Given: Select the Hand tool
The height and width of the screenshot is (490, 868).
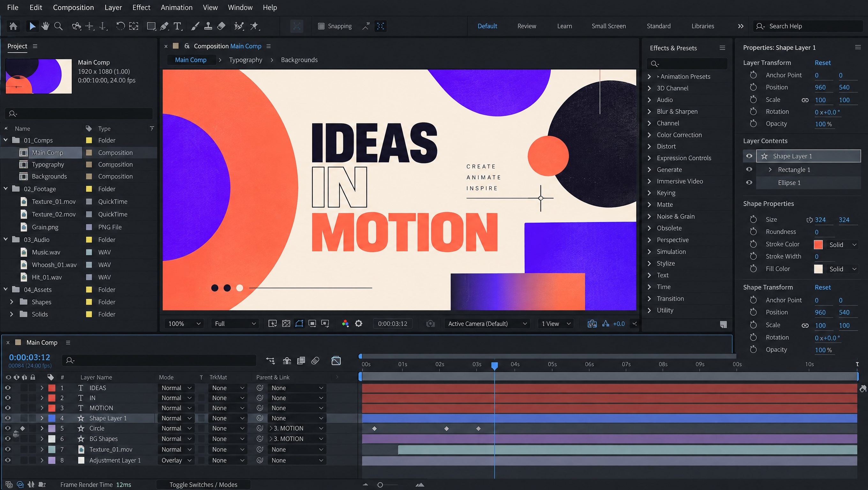Looking at the screenshot, I should 45,26.
